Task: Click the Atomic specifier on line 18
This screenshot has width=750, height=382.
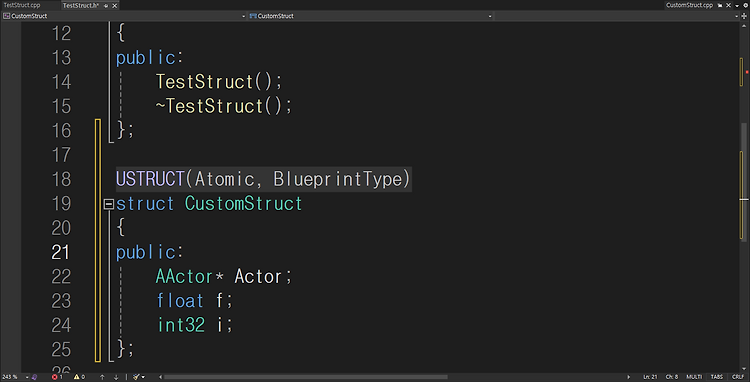Action: 224,179
